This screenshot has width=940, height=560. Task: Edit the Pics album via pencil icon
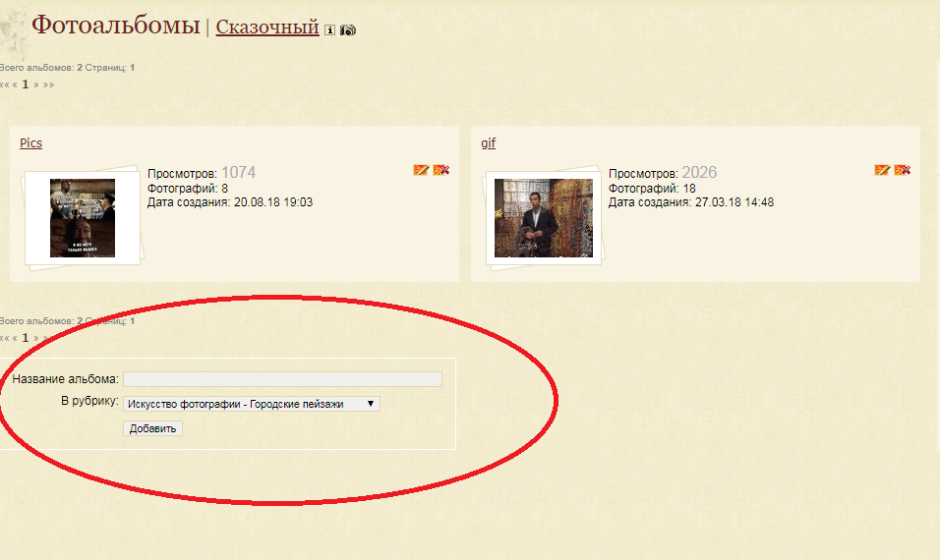422,170
